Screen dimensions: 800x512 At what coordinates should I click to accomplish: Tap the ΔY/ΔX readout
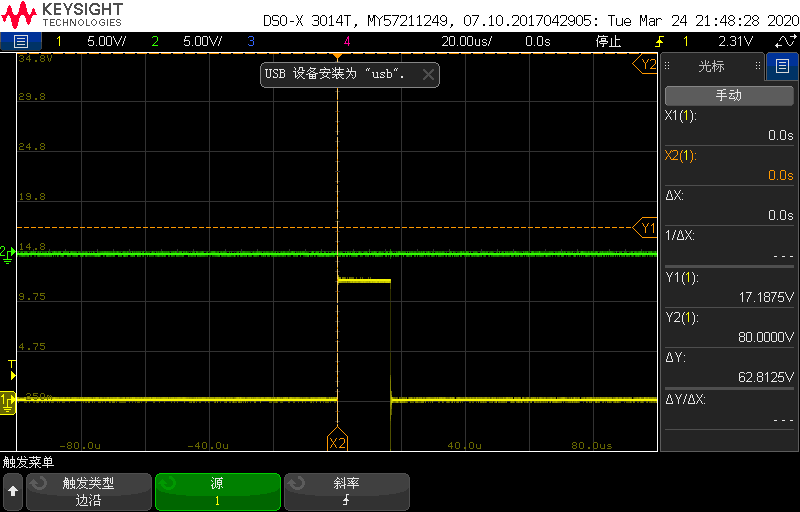point(729,409)
